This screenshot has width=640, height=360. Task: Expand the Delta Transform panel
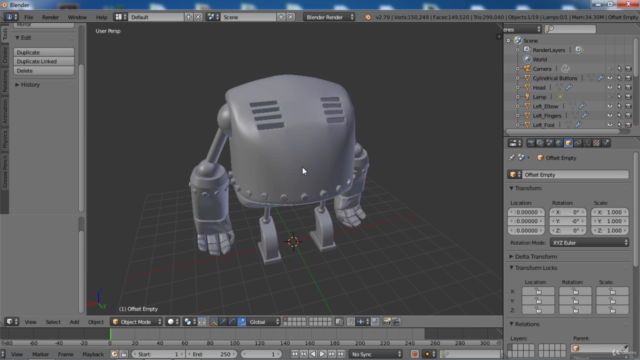(x=533, y=256)
